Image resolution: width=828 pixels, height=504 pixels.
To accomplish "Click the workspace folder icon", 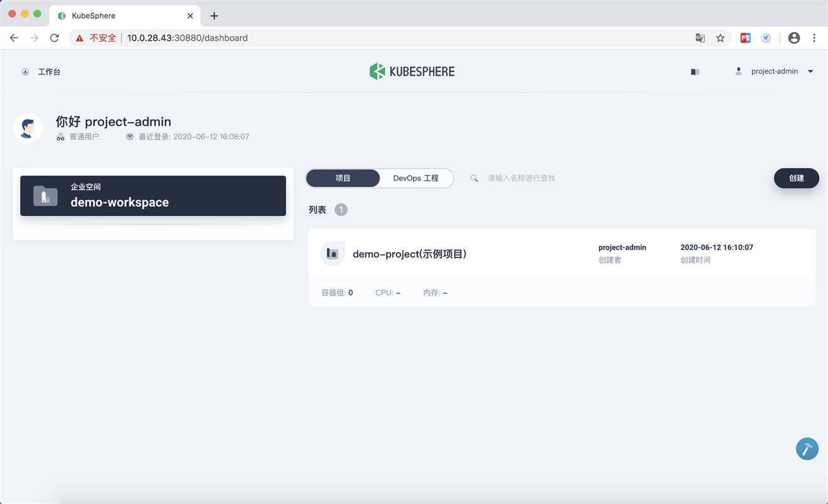I will pyautogui.click(x=45, y=196).
